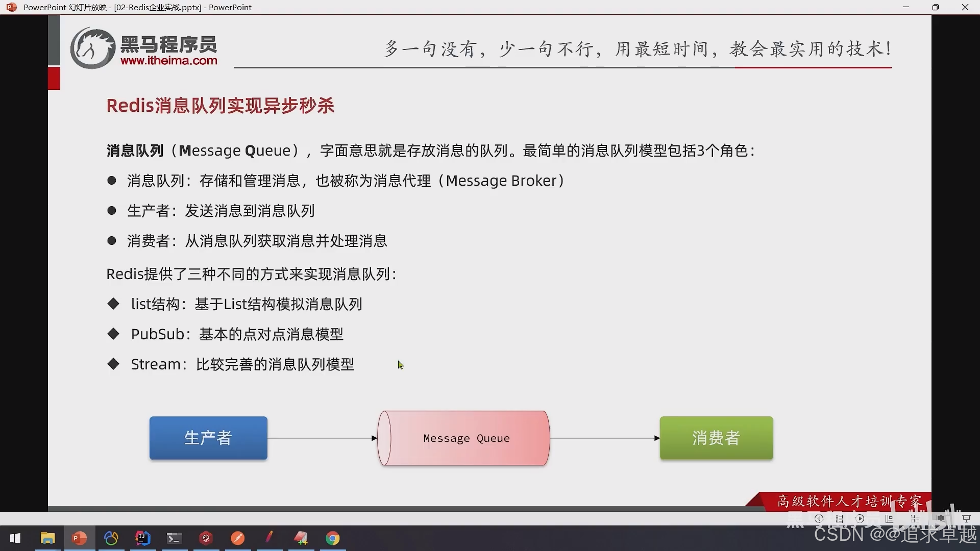
Task: Advance with the next slide arrow
Action: [860, 519]
